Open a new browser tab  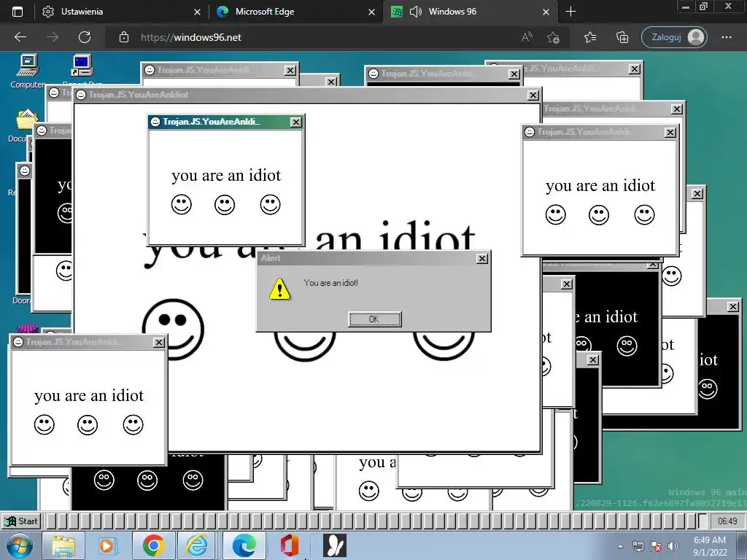tap(570, 12)
